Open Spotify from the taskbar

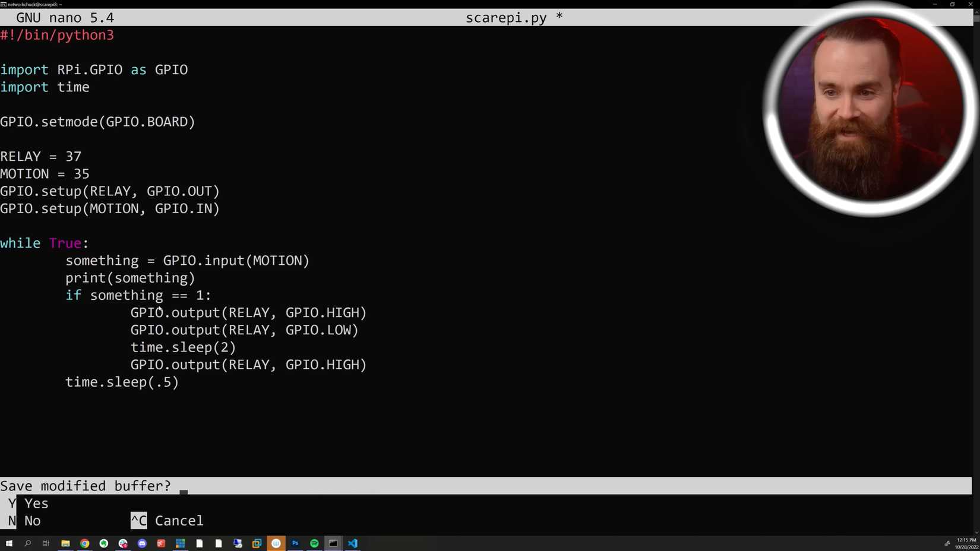[314, 543]
